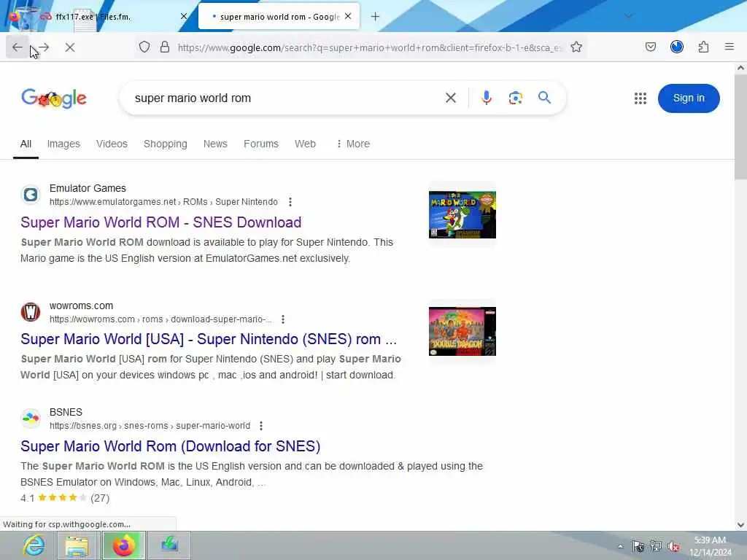Open File Explorer from the taskbar
Viewport: 747px width, 560px height.
coord(77,545)
